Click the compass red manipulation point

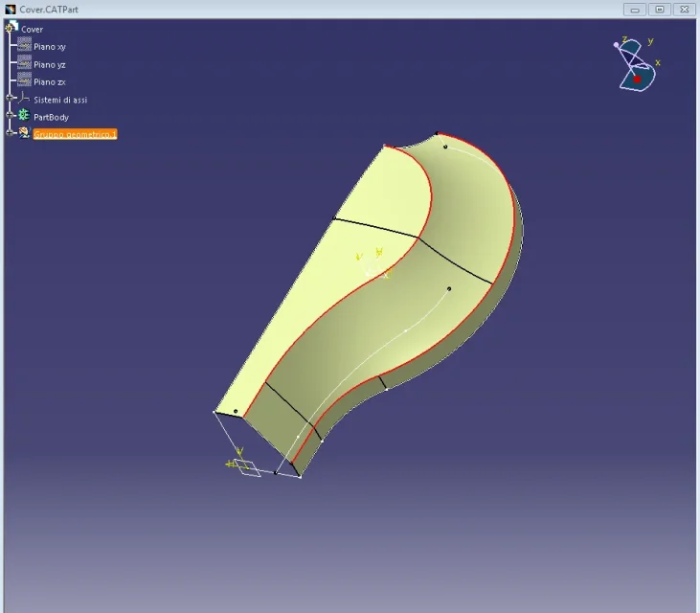pos(637,79)
